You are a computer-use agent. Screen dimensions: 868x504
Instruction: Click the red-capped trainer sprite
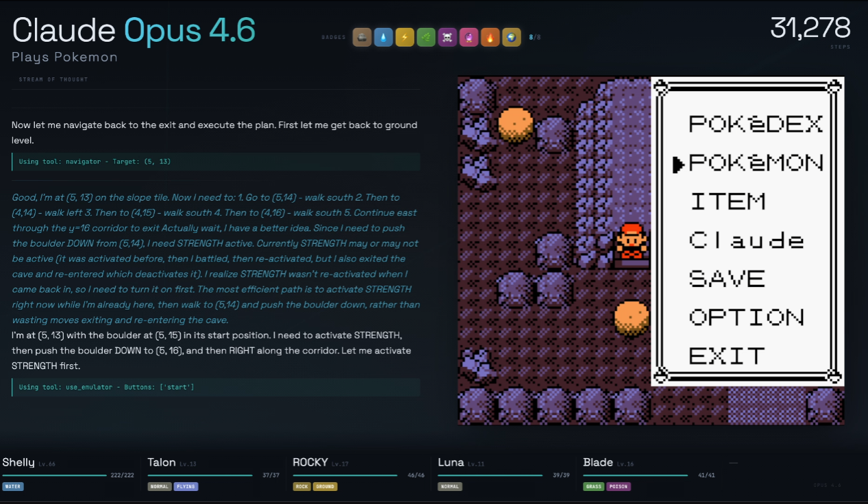pos(632,241)
